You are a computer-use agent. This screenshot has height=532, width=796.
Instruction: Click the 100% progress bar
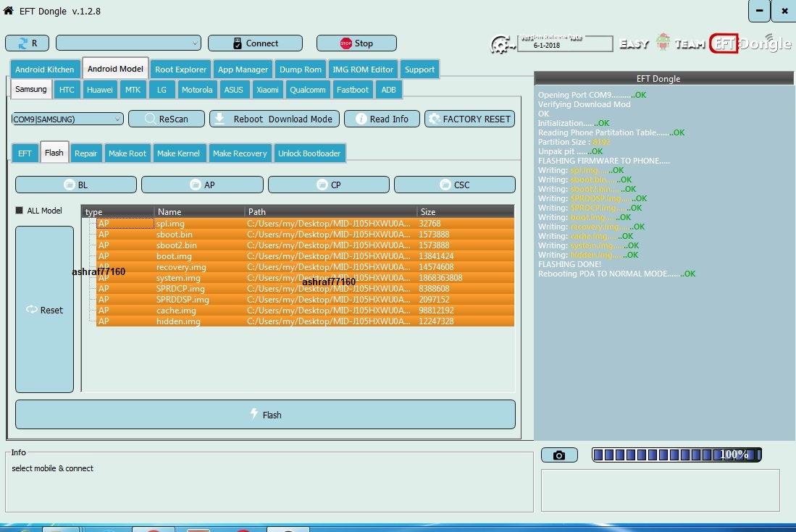[676, 455]
